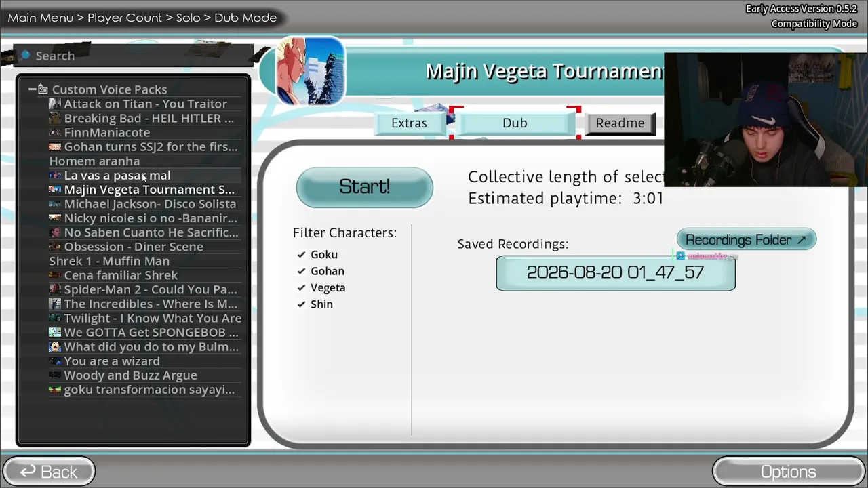
Task: Select Shrek 1 - Muffin Man entry
Action: pyautogui.click(x=109, y=261)
